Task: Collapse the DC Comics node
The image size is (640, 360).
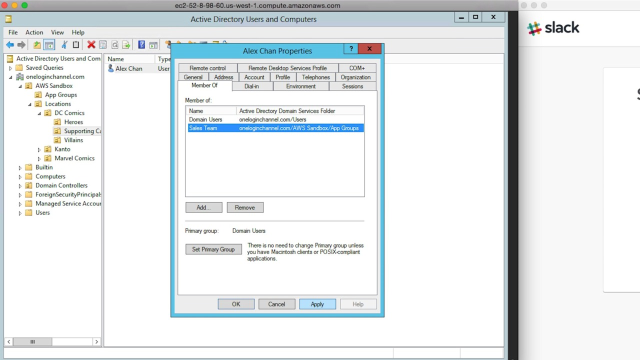Action: pos(39,113)
